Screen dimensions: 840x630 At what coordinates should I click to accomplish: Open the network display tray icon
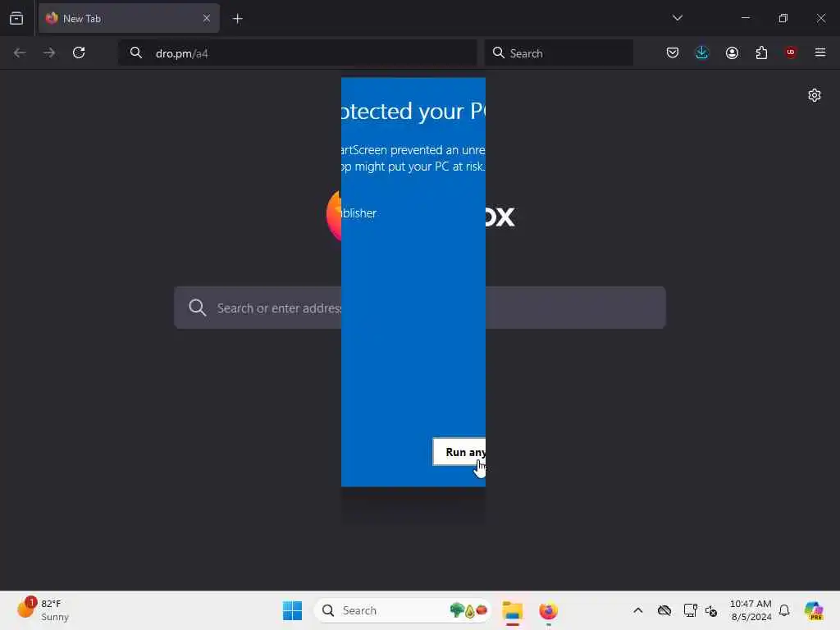pyautogui.click(x=690, y=610)
